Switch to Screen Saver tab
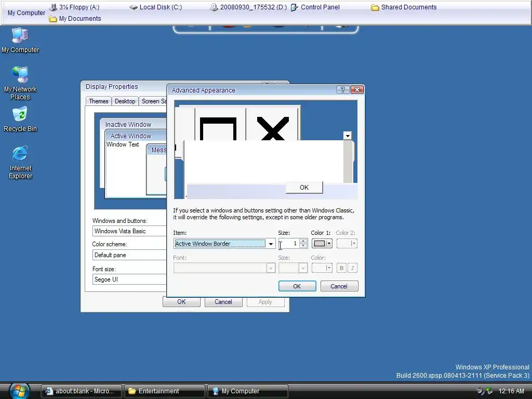Screen dimensions: 532x399 coord(153,101)
